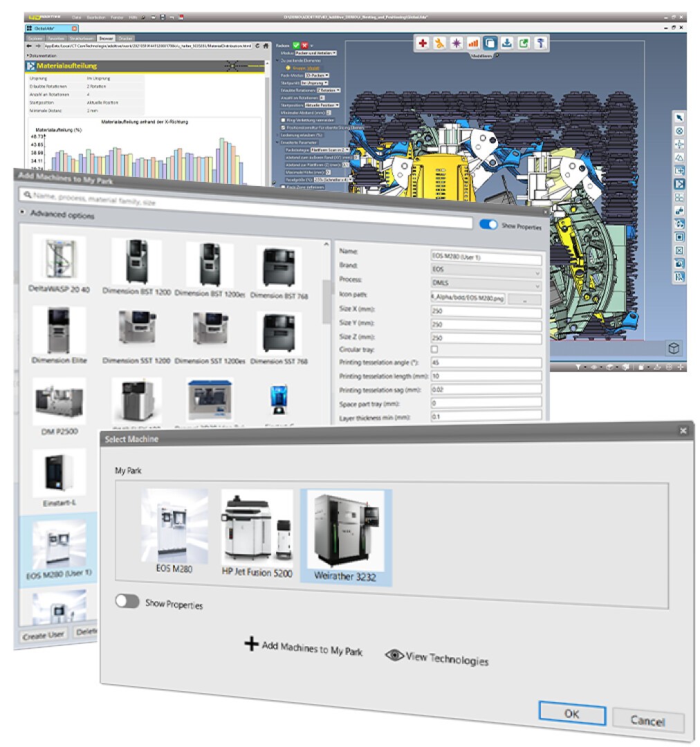Image resolution: width=700 pixels, height=747 pixels.
Task: Click the highlighted blue sidebar icon with triangles
Action: 679,184
